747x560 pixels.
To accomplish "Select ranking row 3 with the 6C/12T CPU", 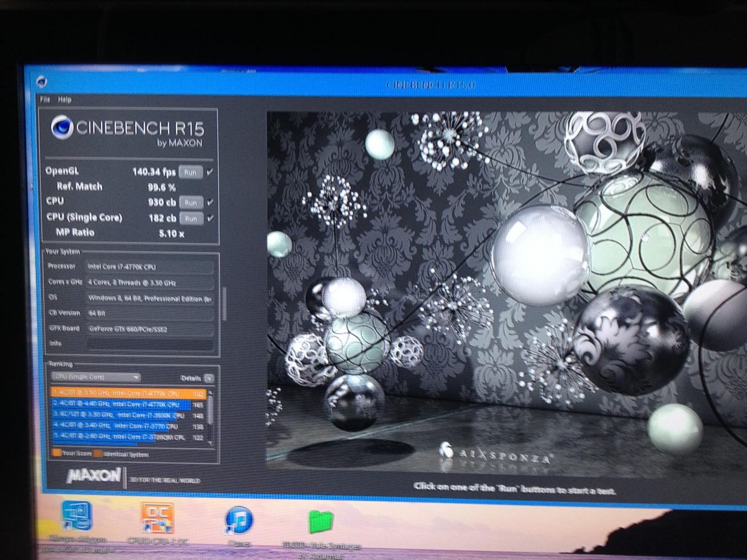I will 128,416.
